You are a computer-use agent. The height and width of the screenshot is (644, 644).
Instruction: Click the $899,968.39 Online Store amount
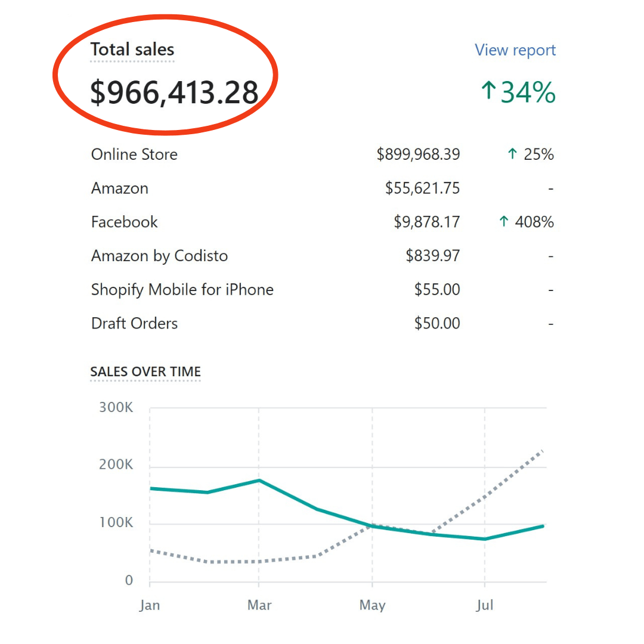tap(418, 154)
